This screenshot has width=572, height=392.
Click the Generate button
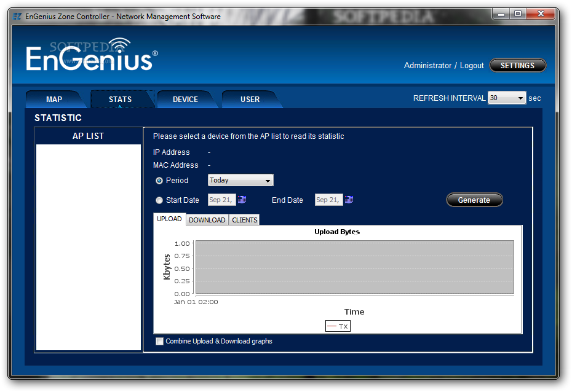click(474, 200)
